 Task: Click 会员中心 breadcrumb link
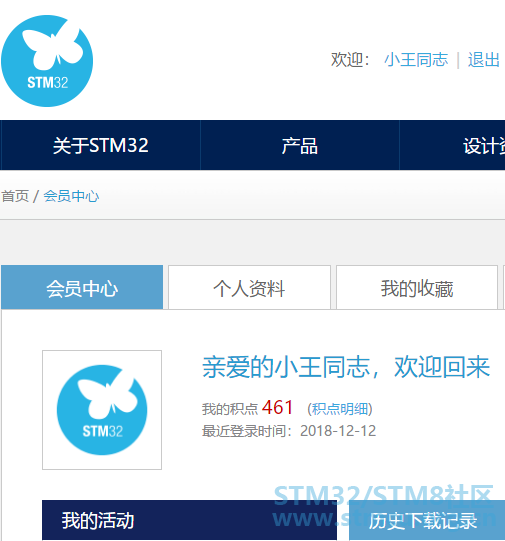click(71, 196)
